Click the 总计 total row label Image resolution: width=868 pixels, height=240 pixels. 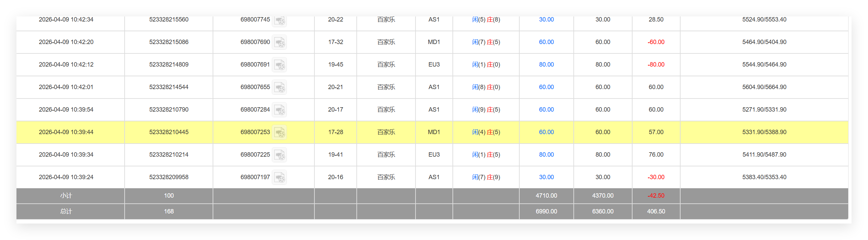(x=66, y=212)
